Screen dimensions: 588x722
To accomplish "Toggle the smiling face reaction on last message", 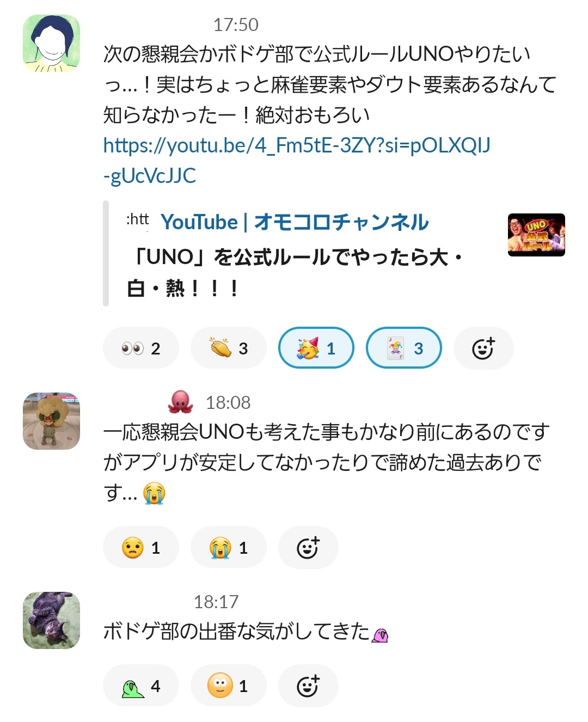I will (x=229, y=686).
